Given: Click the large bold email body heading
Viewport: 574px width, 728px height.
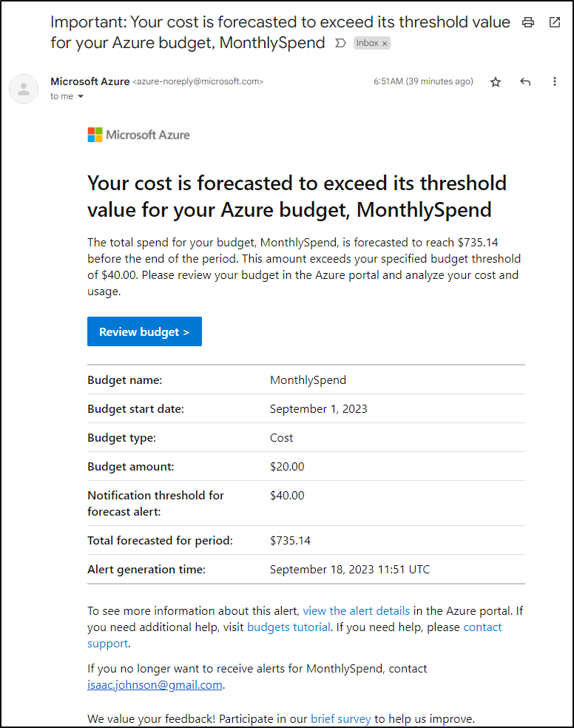Looking at the screenshot, I should 297,196.
